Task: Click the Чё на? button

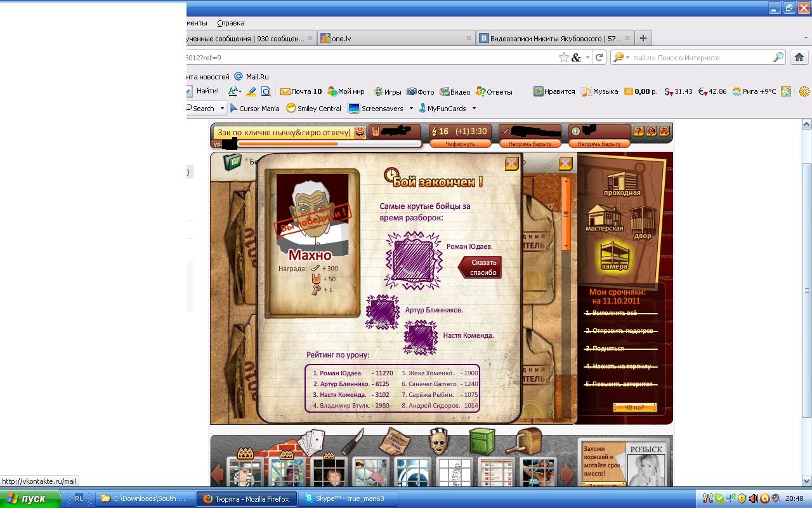Action: [x=634, y=408]
